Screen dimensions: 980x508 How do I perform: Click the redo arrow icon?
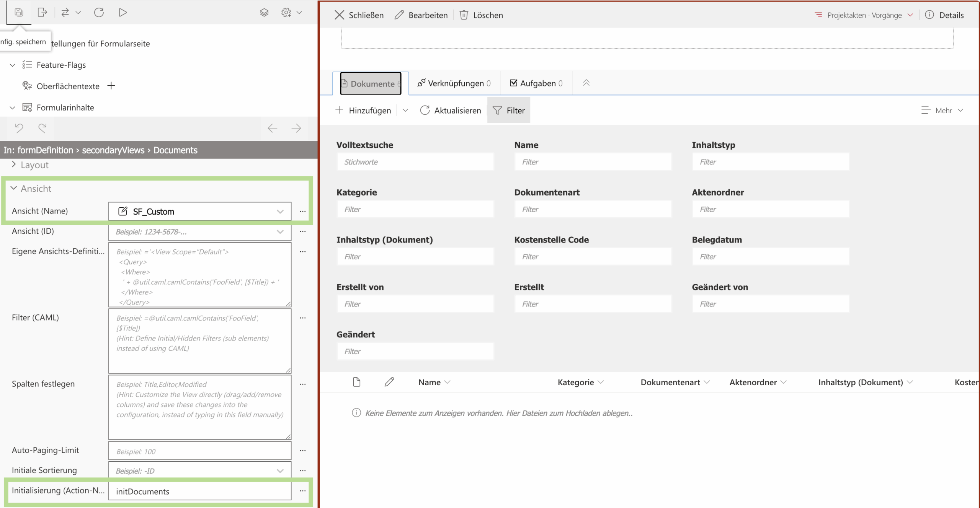[42, 128]
